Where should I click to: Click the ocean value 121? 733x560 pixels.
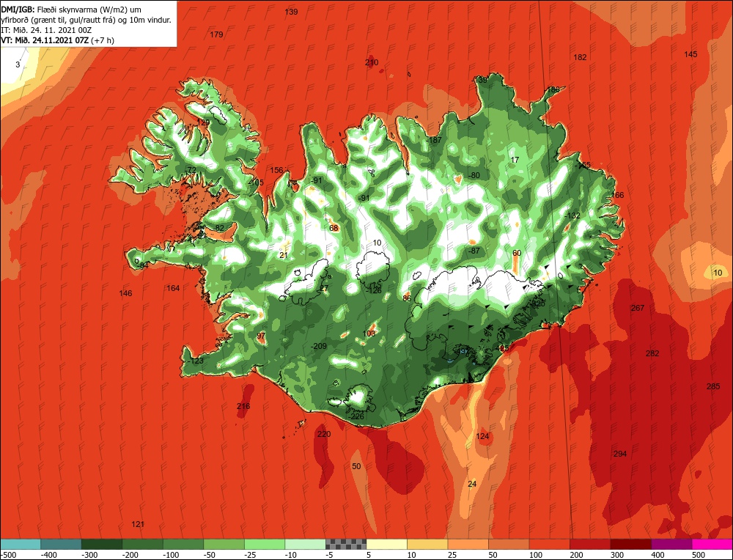[138, 525]
